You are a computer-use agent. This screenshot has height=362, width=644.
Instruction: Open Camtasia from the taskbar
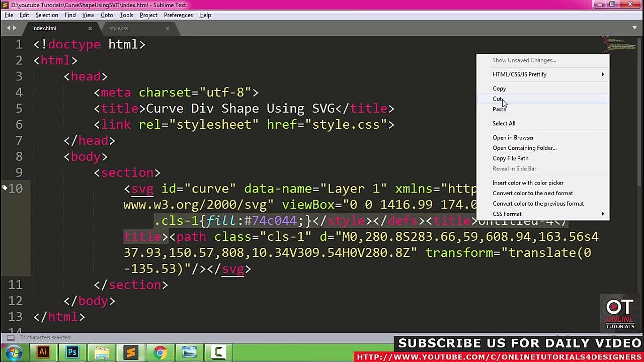click(x=218, y=352)
